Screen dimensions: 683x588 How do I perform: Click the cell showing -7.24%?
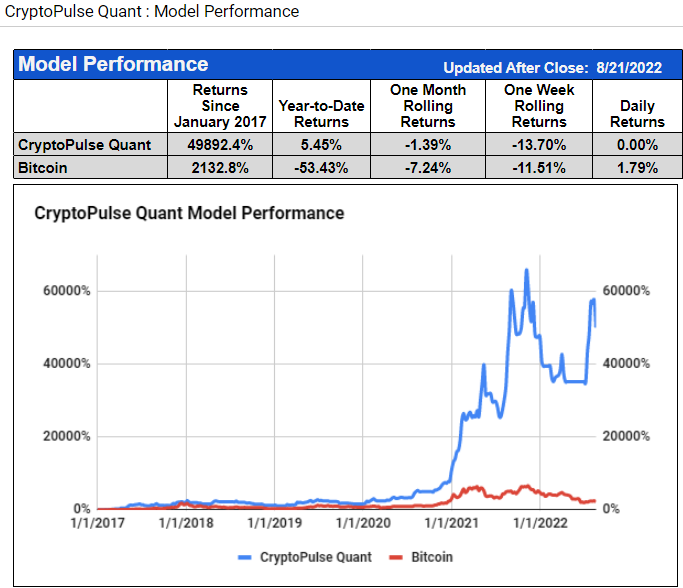(x=428, y=168)
